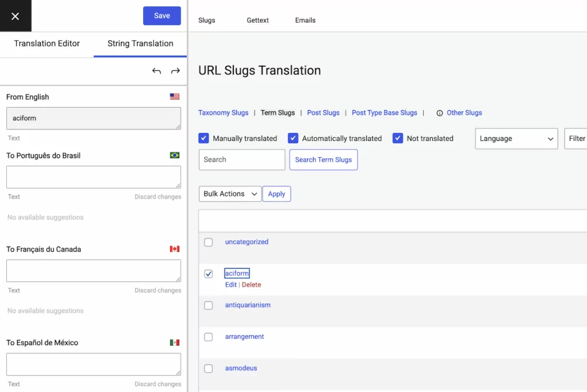Uncheck Manually translated filter
Viewport: 587px width, 392px height.
pyautogui.click(x=204, y=138)
